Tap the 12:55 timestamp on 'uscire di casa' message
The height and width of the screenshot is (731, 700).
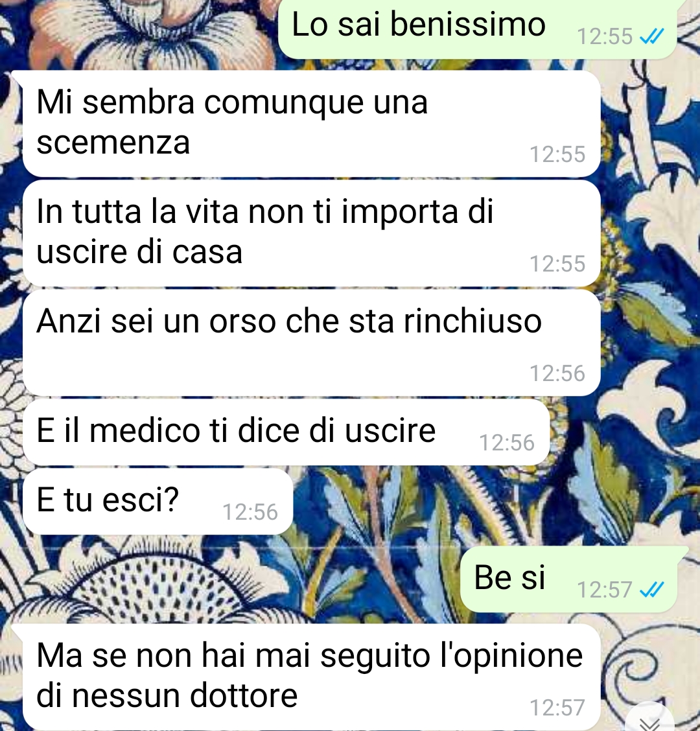[x=557, y=264]
